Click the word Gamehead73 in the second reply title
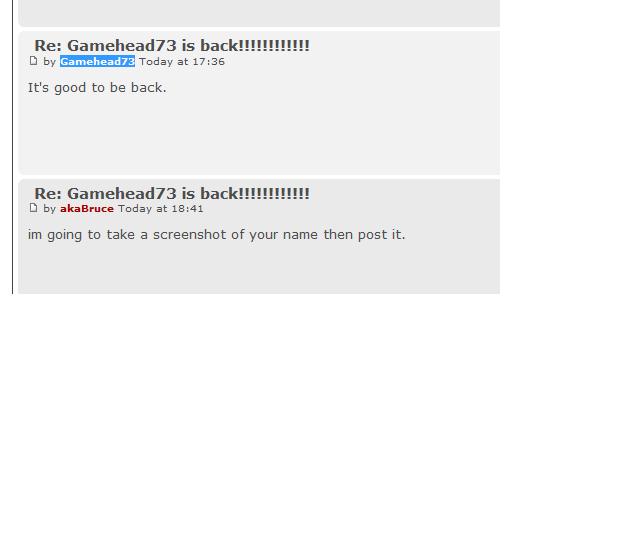Image resolution: width=621 pixels, height=535 pixels. coord(122,194)
